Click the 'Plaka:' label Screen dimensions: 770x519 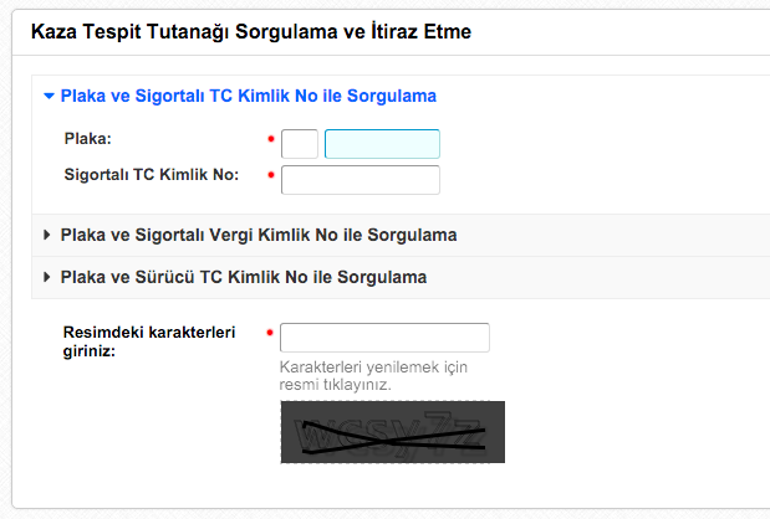click(88, 139)
